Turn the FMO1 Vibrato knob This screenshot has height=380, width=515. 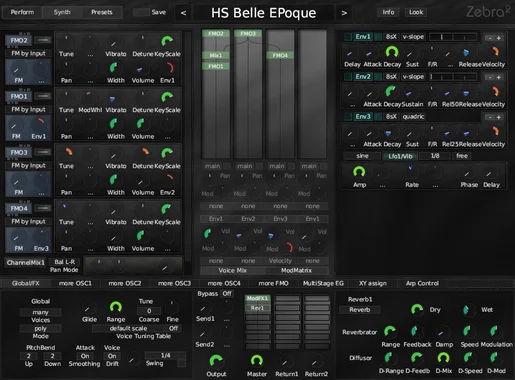[x=113, y=98]
